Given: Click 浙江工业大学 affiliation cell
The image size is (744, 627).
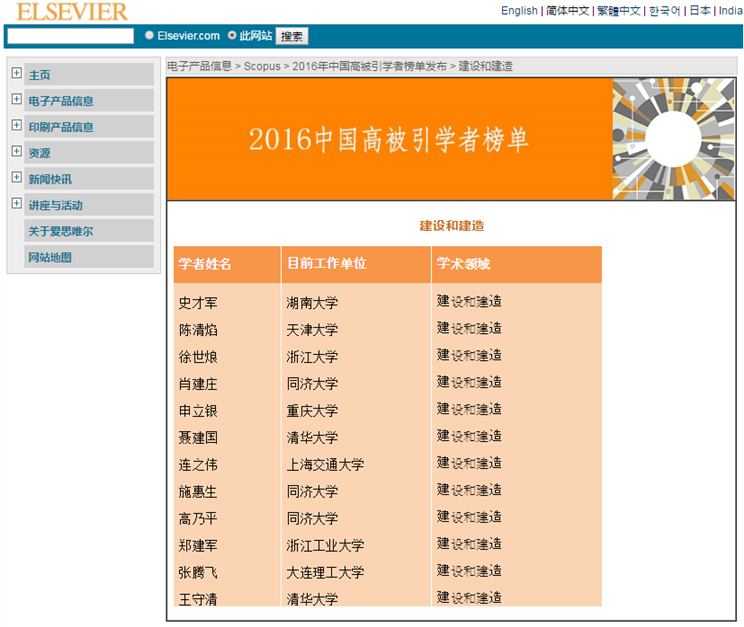Looking at the screenshot, I should tap(325, 545).
